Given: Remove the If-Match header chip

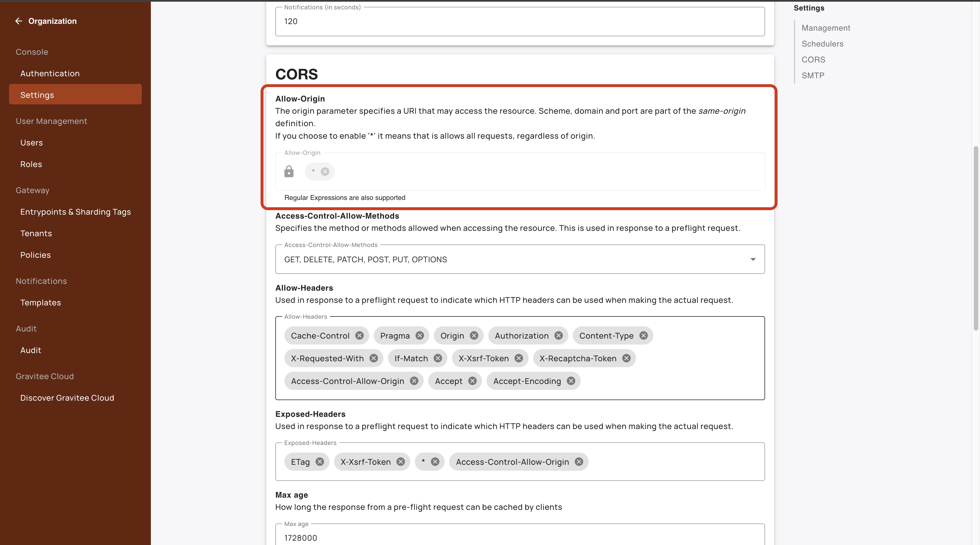Looking at the screenshot, I should 438,358.
